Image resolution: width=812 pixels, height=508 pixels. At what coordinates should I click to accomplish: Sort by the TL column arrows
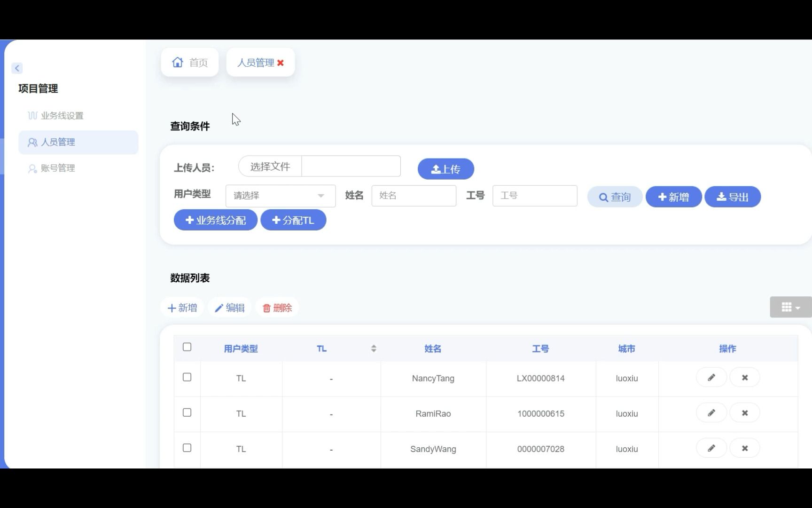pos(374,349)
